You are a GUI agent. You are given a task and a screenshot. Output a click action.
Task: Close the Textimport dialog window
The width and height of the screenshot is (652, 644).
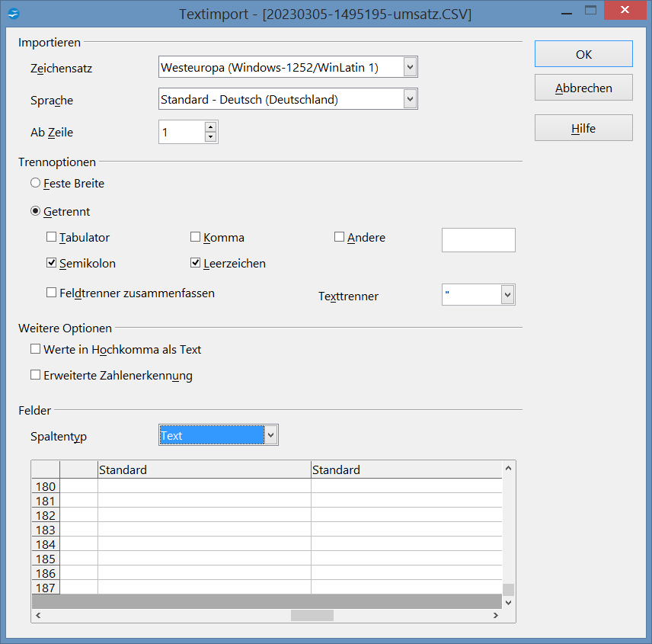tap(625, 10)
